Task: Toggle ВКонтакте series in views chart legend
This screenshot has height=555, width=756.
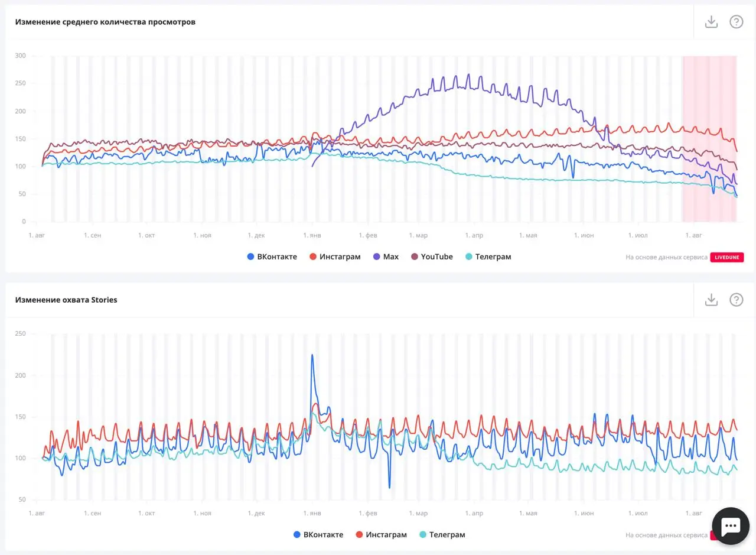Action: 272,257
